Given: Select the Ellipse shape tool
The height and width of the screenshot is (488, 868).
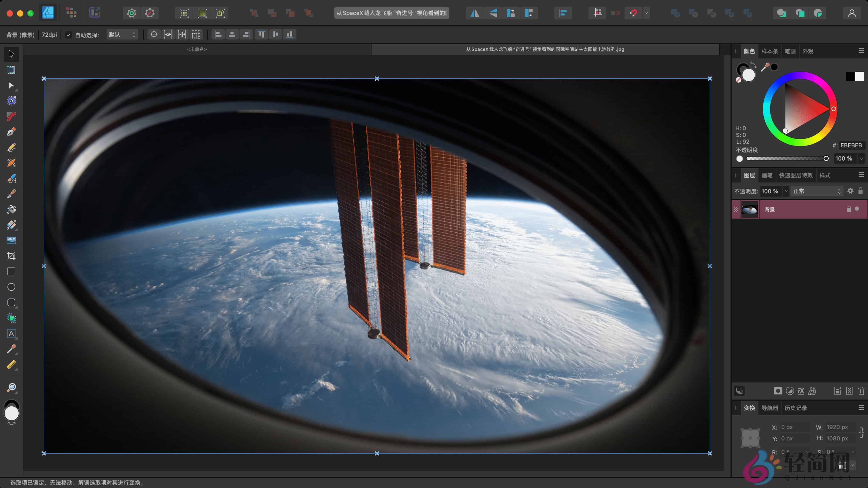Looking at the screenshot, I should point(11,287).
